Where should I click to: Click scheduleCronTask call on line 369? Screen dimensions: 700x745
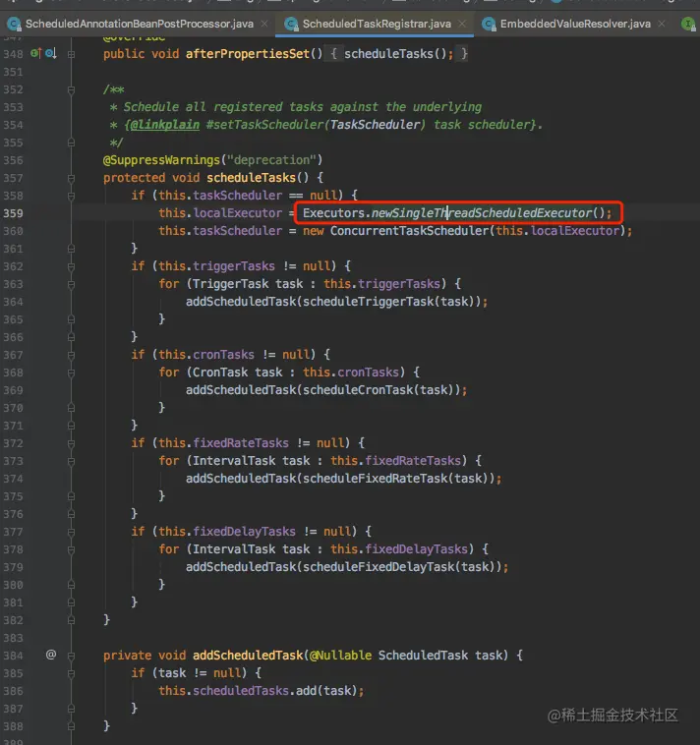358,390
